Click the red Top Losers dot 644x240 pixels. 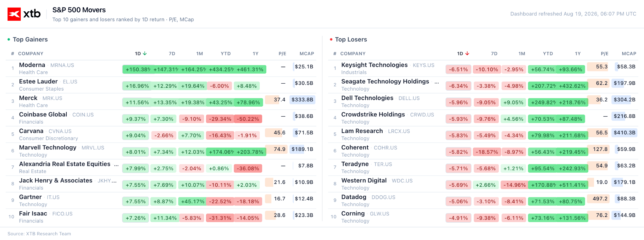point(331,39)
